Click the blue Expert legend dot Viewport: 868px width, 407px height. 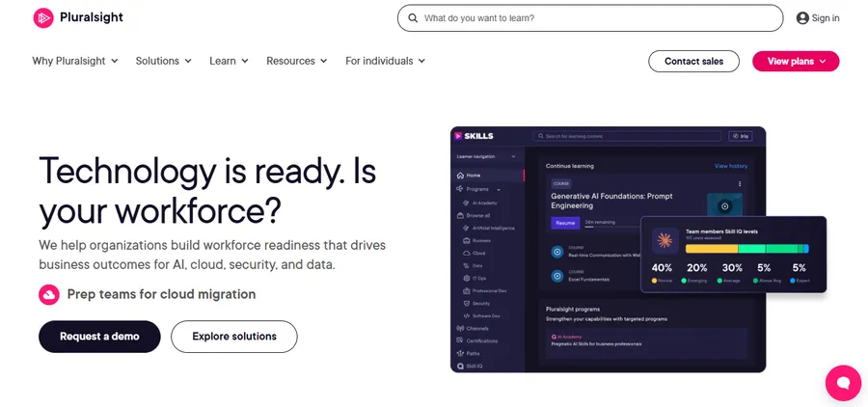point(793,281)
